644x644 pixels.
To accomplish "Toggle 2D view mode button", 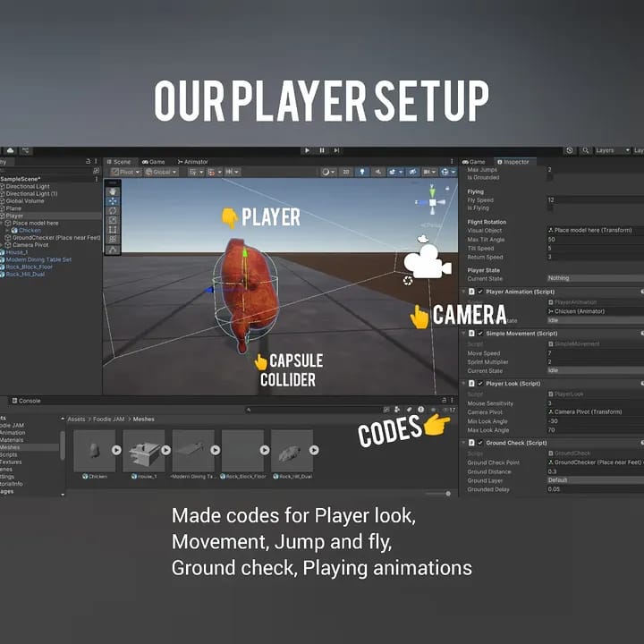I will click(346, 172).
